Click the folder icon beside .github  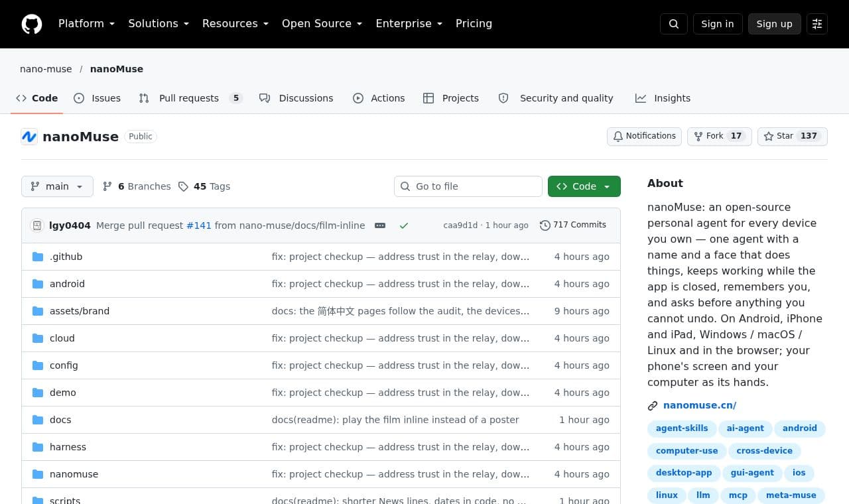[38, 257]
